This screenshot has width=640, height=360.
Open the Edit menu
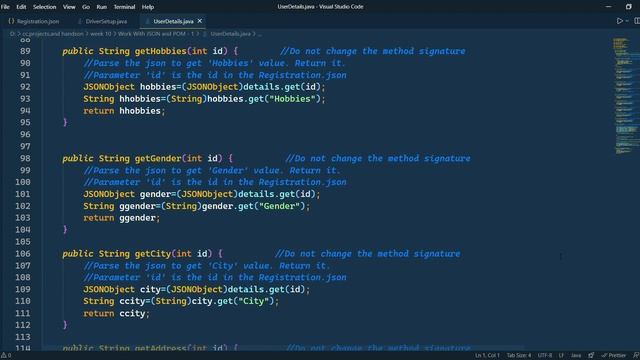click(x=21, y=7)
